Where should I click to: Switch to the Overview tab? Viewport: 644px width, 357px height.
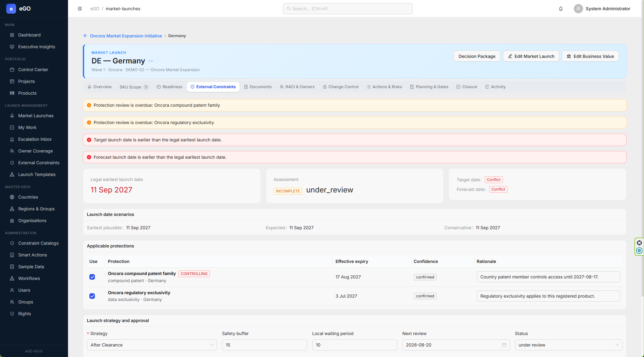tap(100, 87)
